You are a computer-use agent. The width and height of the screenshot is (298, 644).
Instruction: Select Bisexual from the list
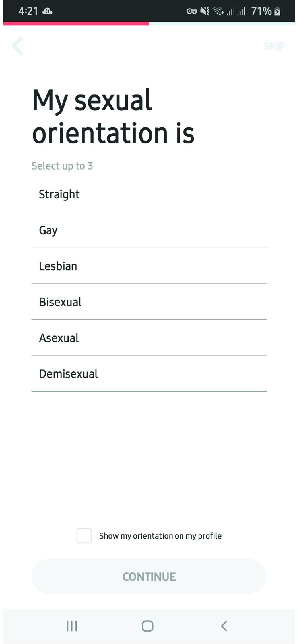tap(149, 302)
